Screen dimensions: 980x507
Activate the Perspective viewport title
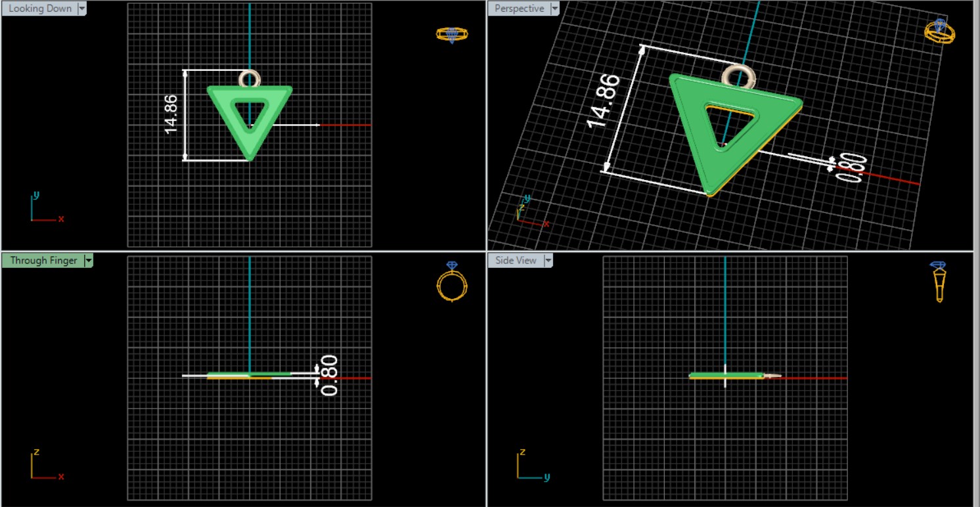(x=519, y=9)
